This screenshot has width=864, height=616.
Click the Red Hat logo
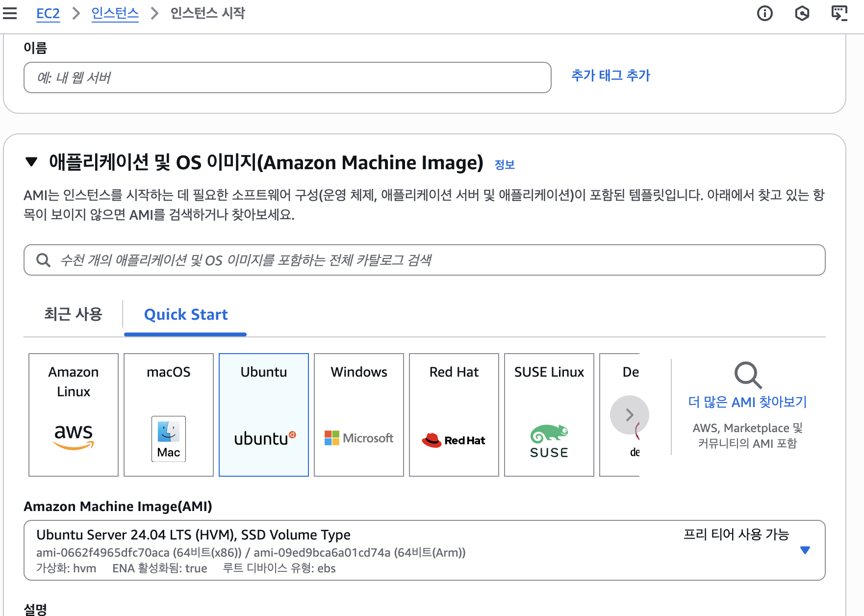click(454, 440)
